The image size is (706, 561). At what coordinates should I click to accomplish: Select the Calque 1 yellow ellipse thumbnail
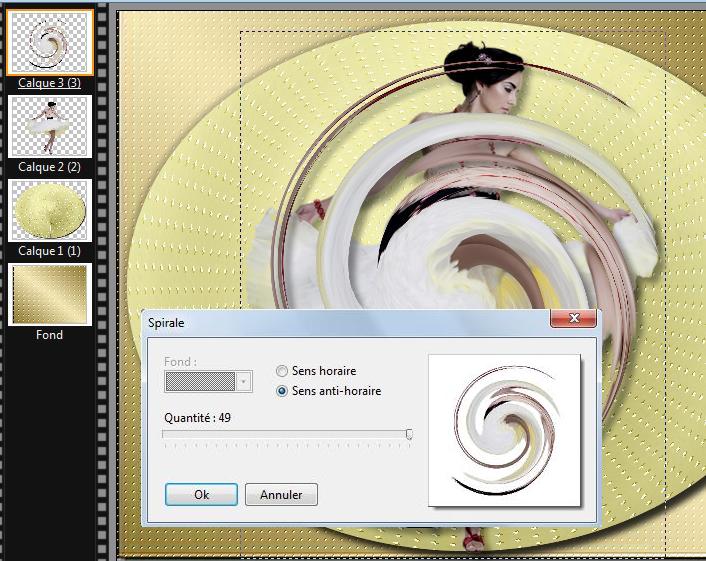50,210
